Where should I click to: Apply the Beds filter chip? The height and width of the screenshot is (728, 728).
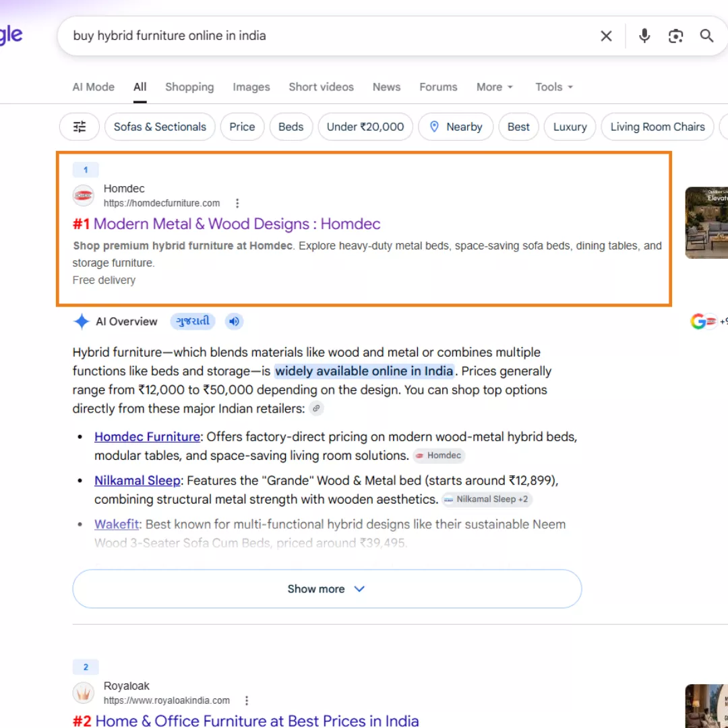(x=291, y=127)
